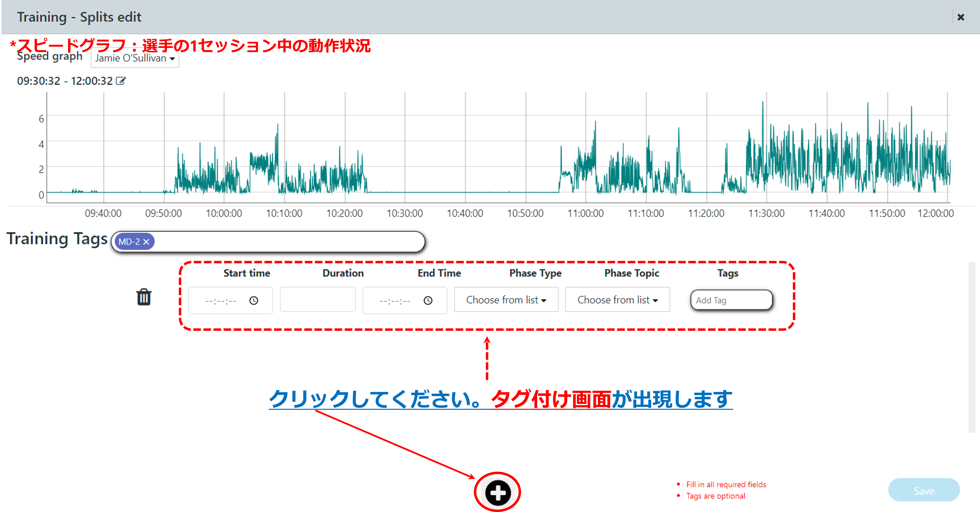Click the 09:40:00 axis label
Image resolution: width=980 pixels, height=512 pixels.
pyautogui.click(x=103, y=213)
